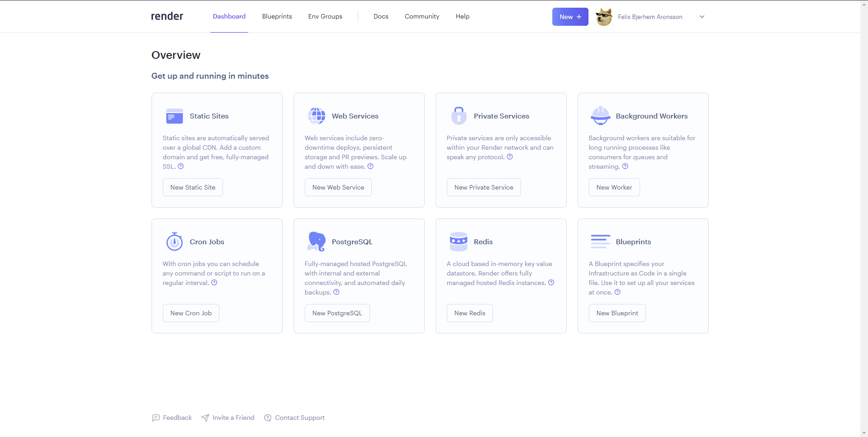Click the Feedback speech bubble icon
The height and width of the screenshot is (437, 868).
[156, 418]
